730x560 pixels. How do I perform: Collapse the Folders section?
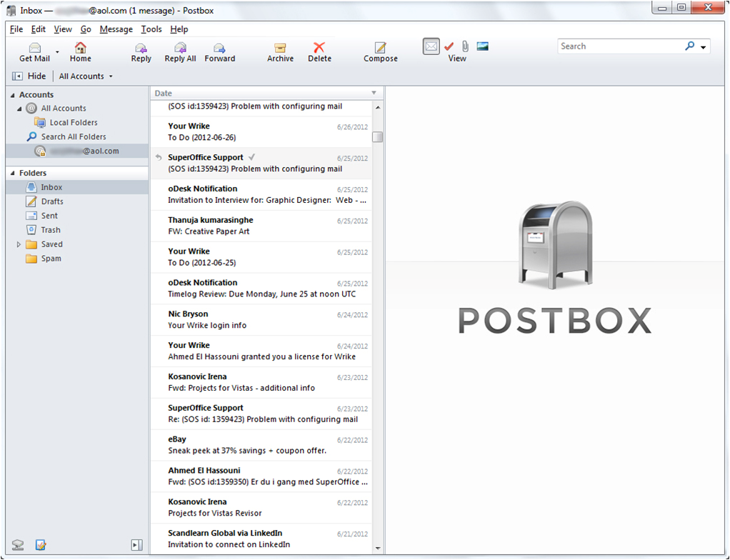click(13, 173)
